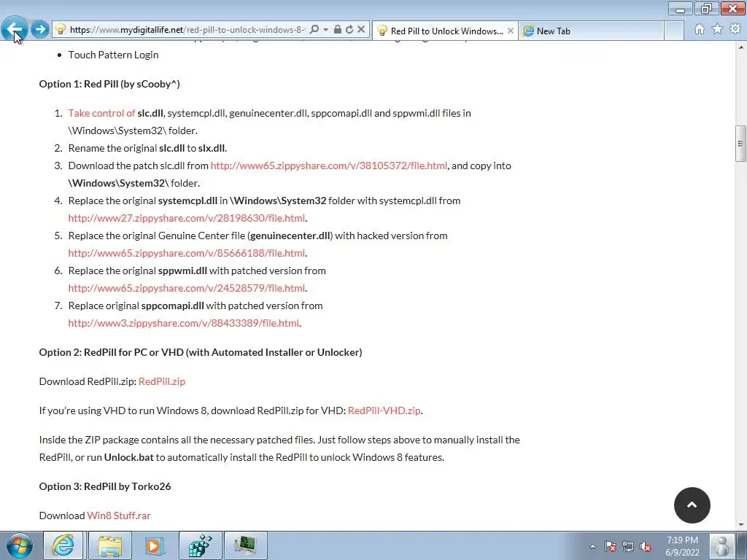Click the user figure icon in taskbar corner
This screenshot has height=560, width=747.
pyautogui.click(x=722, y=545)
